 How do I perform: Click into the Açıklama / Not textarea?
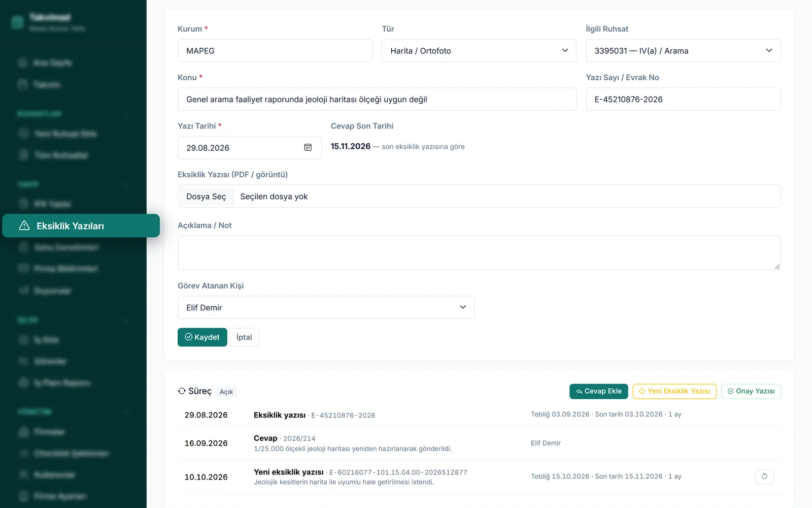(x=479, y=252)
